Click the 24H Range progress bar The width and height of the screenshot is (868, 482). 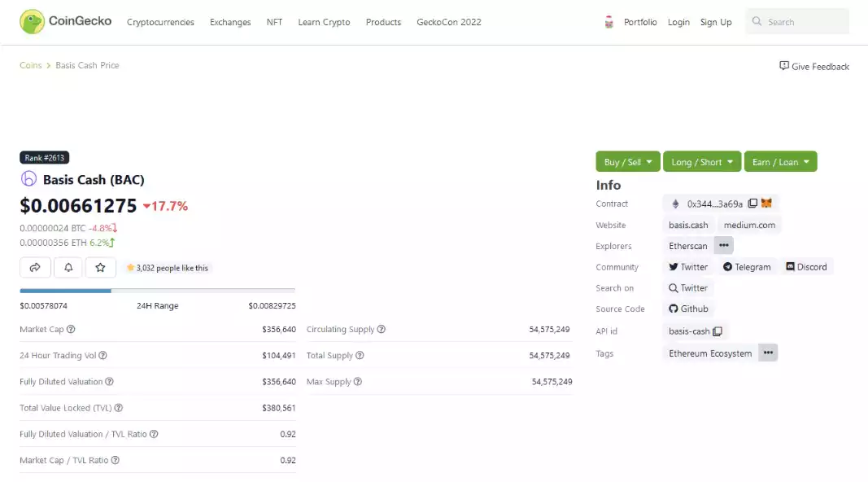click(157, 291)
